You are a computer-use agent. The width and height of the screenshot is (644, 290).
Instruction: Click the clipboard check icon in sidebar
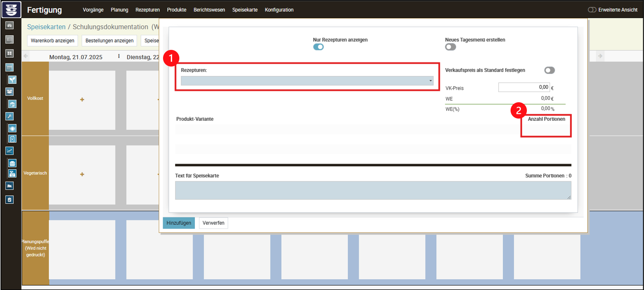point(9,199)
